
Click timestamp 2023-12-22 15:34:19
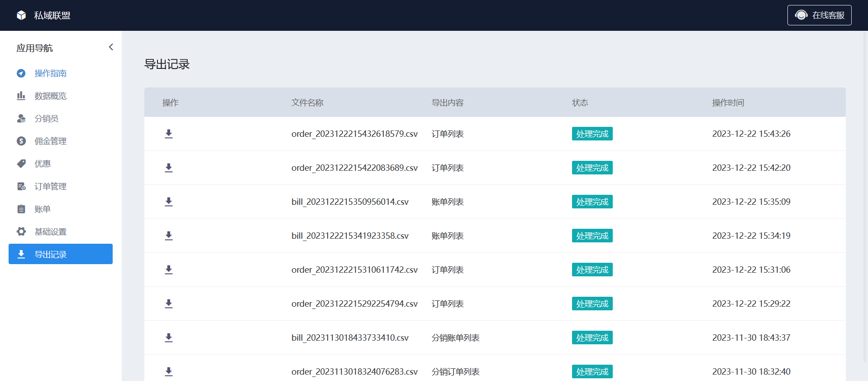[751, 236]
